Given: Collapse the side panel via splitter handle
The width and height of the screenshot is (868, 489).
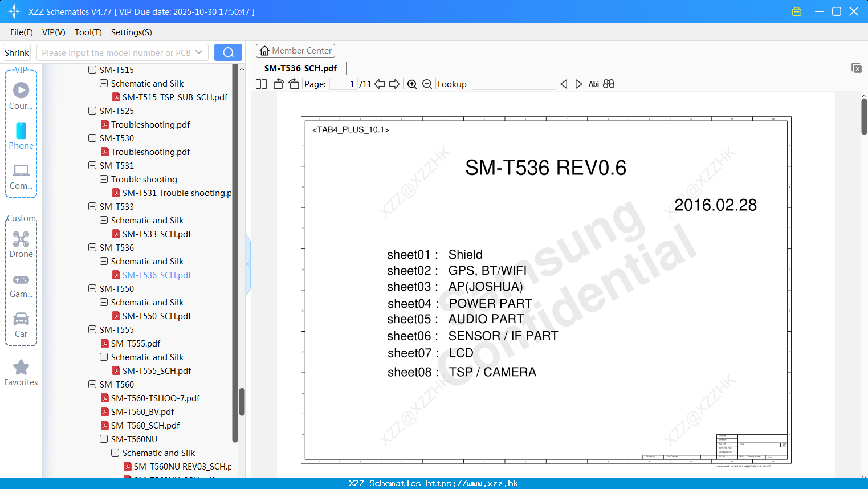Looking at the screenshot, I should point(248,264).
